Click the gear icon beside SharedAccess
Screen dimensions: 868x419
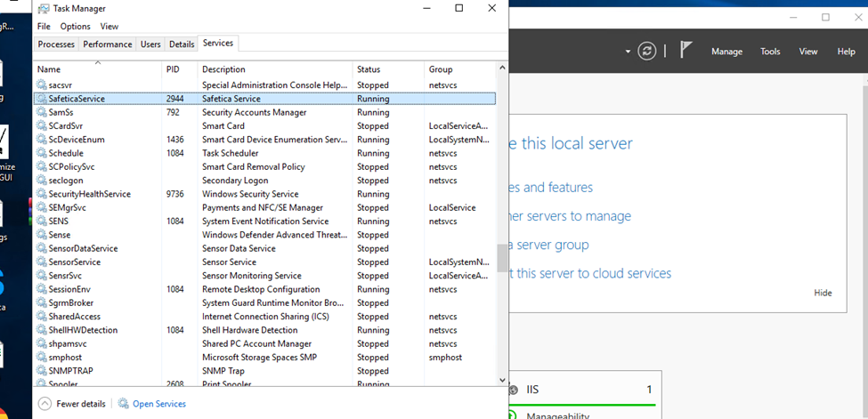[x=42, y=317]
